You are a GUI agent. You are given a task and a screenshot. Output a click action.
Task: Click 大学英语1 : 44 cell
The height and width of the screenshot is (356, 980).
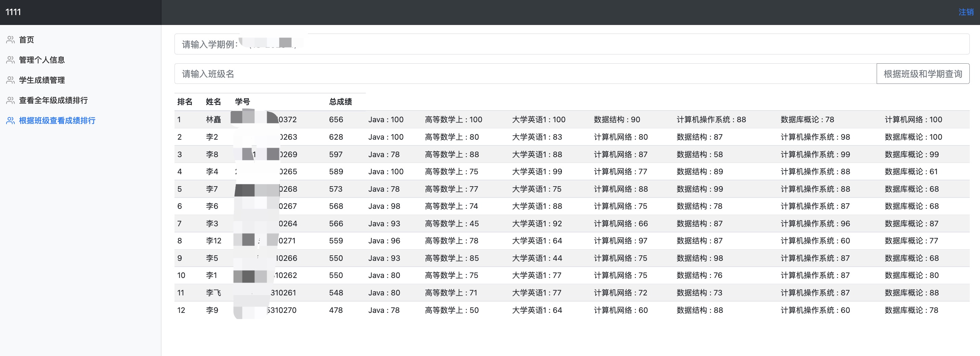click(537, 258)
